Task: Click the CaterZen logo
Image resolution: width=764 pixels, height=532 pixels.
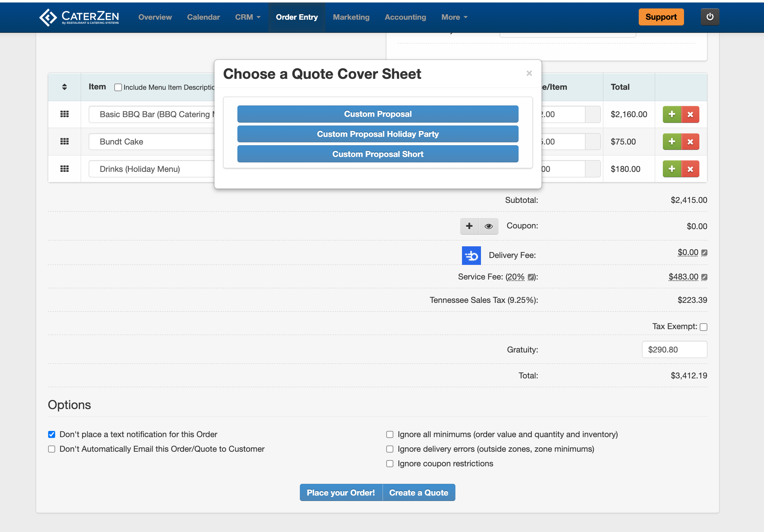Action: tap(79, 17)
